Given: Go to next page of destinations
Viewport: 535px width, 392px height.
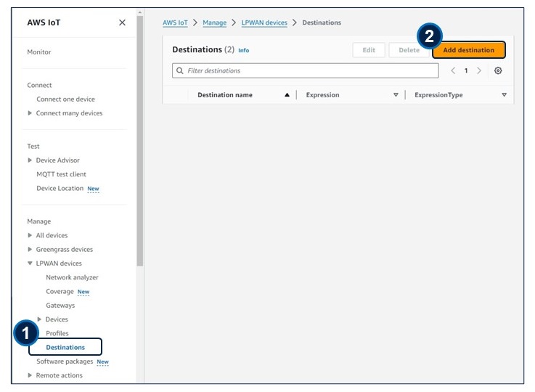Looking at the screenshot, I should point(479,70).
